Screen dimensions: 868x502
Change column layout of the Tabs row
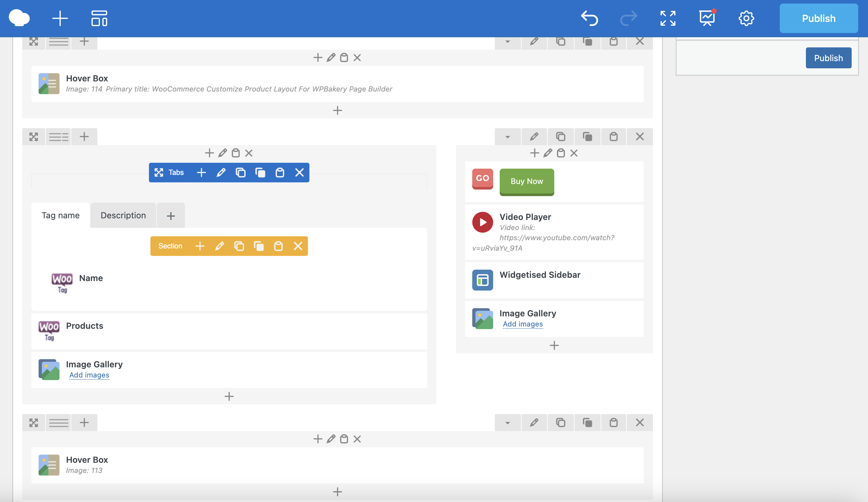coord(58,137)
